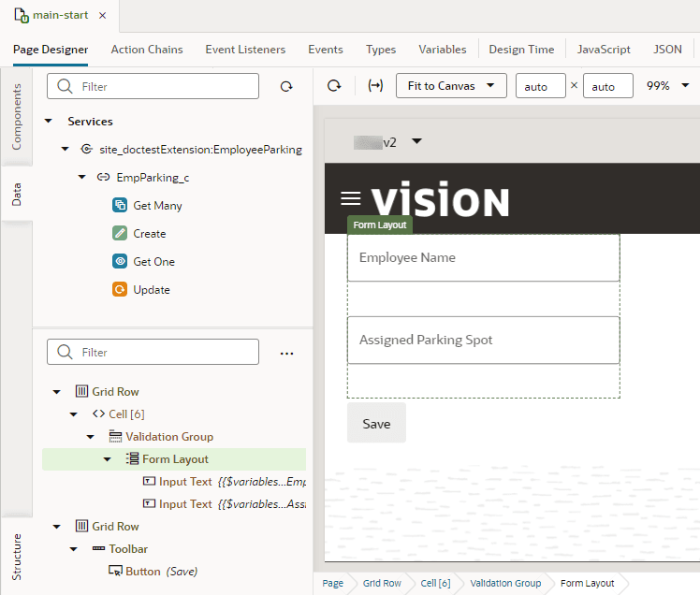The image size is (700, 595).
Task: Open the Variables tab
Action: [443, 50]
